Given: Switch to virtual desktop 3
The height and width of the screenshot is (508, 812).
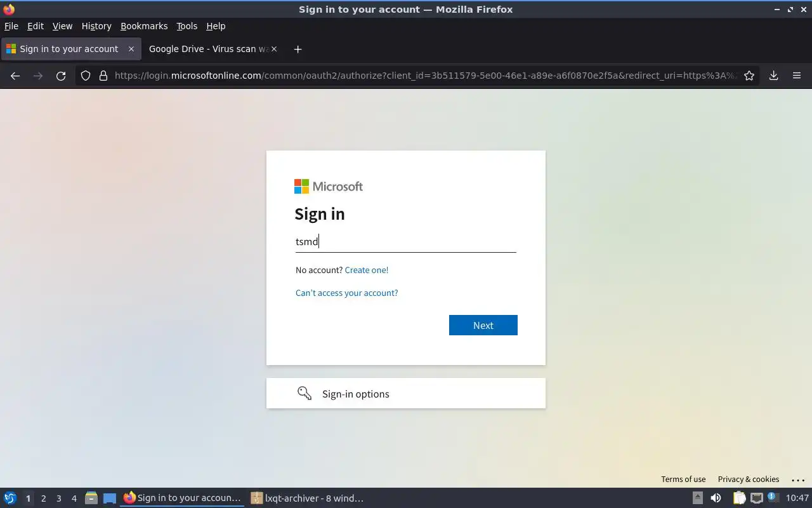Looking at the screenshot, I should pos(58,498).
